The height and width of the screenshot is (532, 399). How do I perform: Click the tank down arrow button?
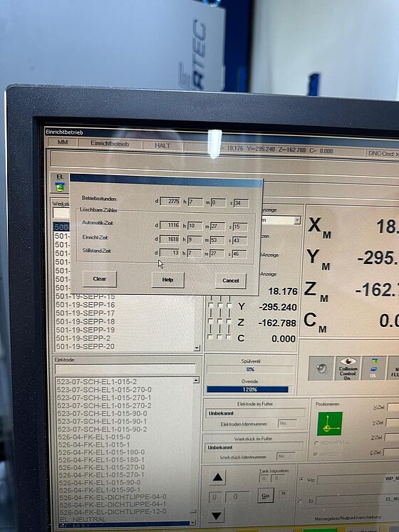tap(217, 516)
